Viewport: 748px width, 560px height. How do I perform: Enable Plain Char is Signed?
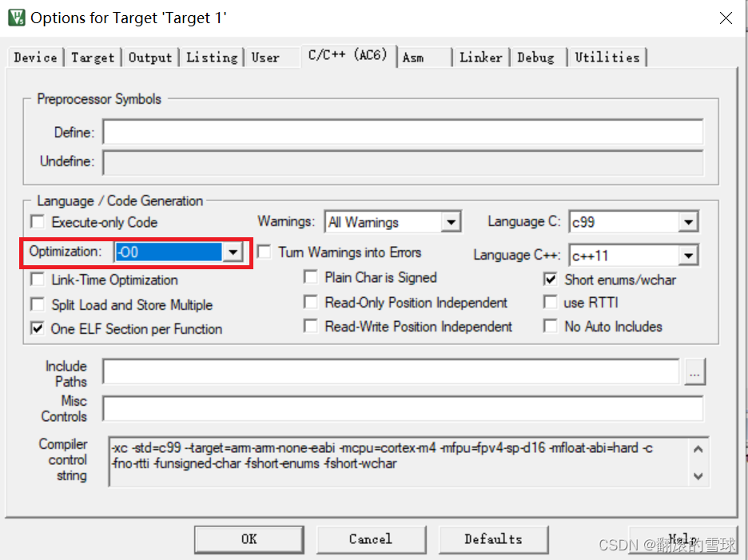(311, 277)
